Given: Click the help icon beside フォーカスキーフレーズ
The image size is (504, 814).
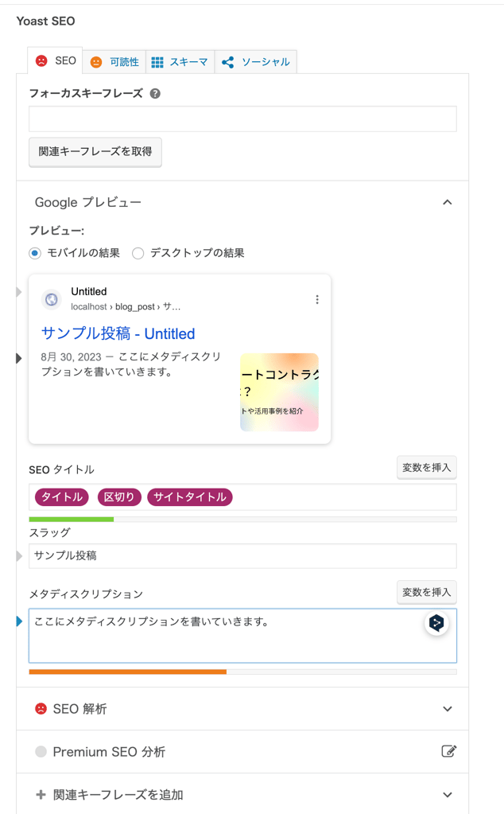Looking at the screenshot, I should point(155,93).
